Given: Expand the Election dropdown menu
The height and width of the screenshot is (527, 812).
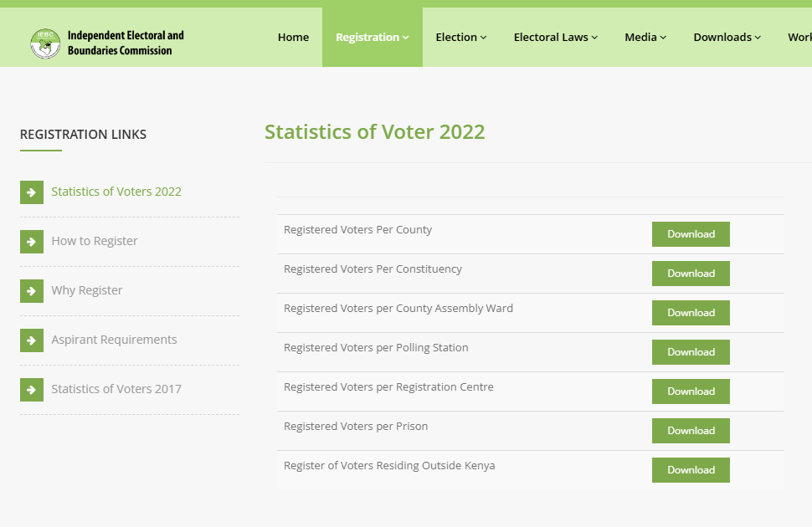Looking at the screenshot, I should tap(460, 37).
